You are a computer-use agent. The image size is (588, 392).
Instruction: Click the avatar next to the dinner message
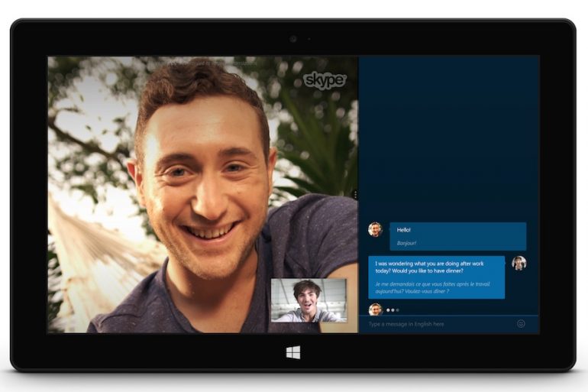pos(519,263)
